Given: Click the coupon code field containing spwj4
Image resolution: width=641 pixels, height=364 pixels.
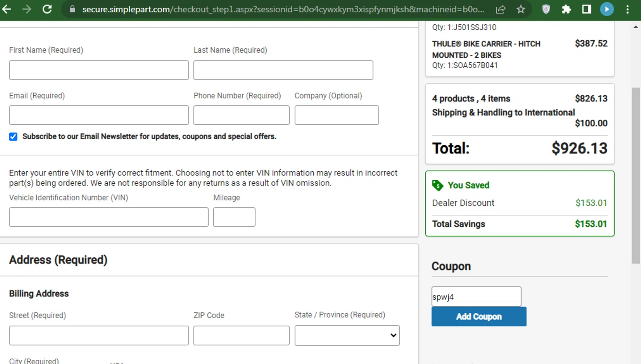Looking at the screenshot, I should [476, 296].
